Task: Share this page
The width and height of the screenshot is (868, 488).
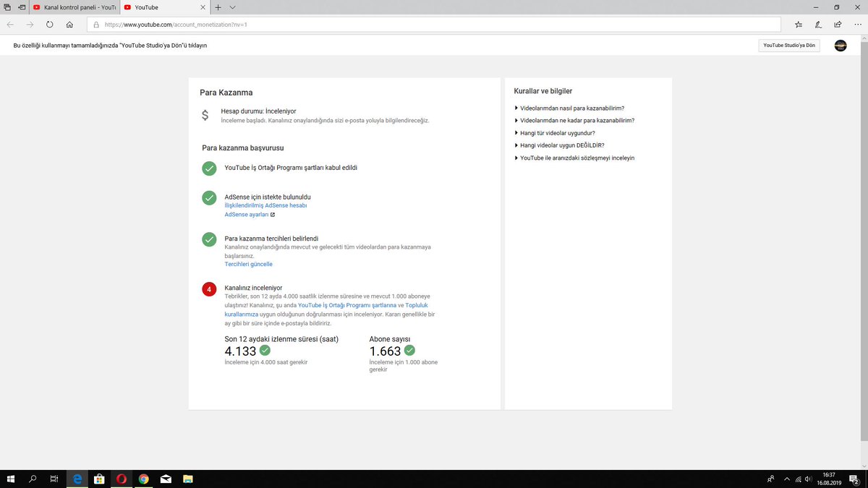Action: 837,24
